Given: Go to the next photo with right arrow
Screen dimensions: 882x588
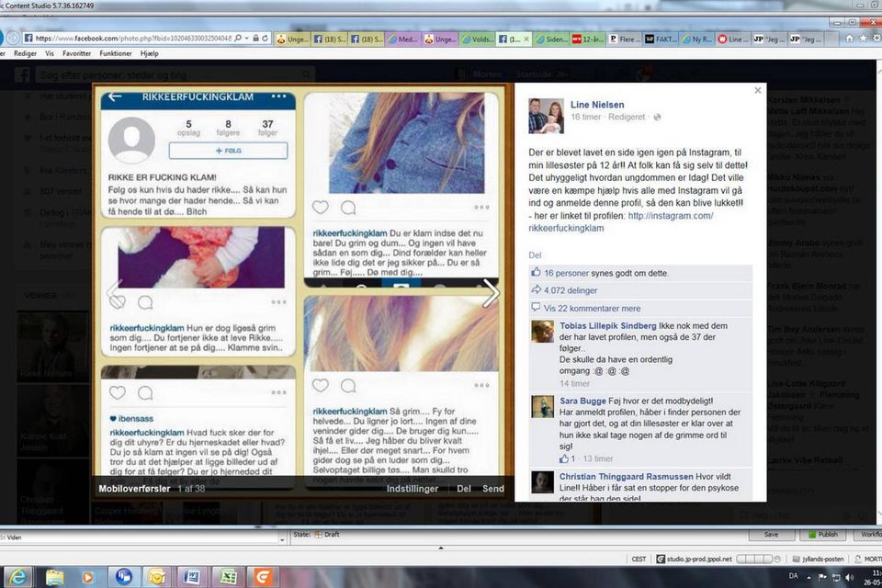Looking at the screenshot, I should pyautogui.click(x=491, y=294).
